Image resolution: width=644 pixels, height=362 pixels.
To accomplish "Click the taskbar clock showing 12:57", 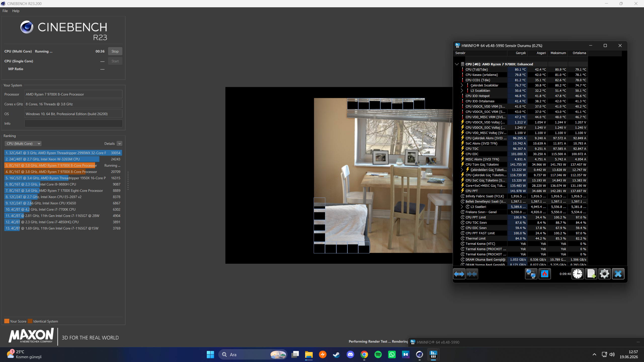I will coord(629,354).
